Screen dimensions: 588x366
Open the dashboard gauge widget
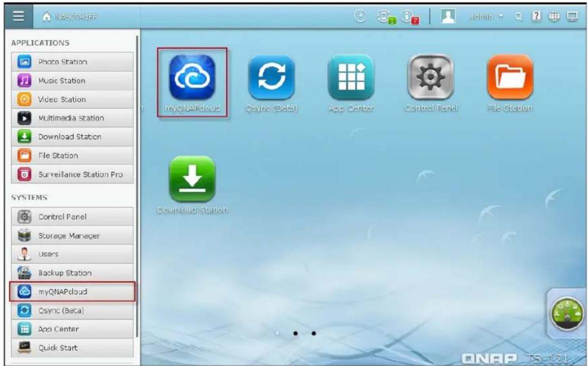pos(567,314)
